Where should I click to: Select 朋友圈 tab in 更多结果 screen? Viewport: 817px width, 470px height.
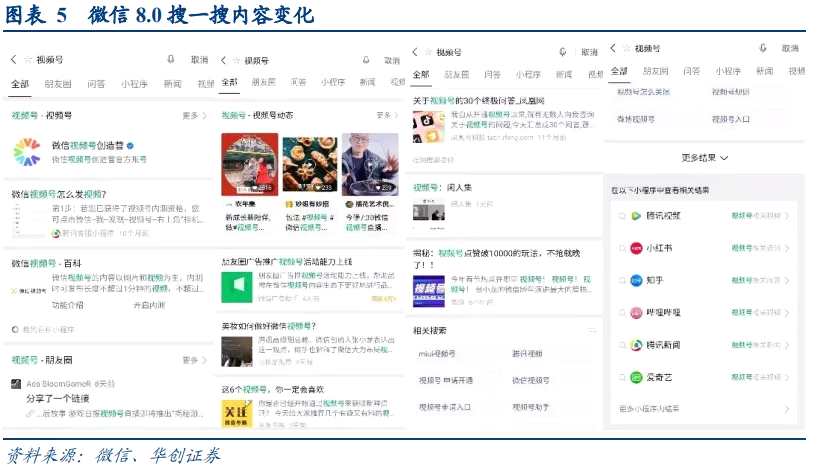click(655, 71)
